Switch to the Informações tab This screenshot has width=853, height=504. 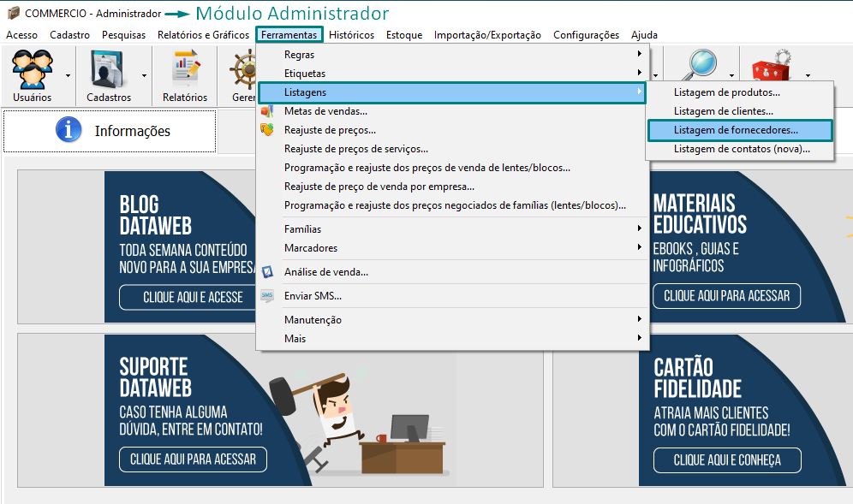pyautogui.click(x=110, y=131)
